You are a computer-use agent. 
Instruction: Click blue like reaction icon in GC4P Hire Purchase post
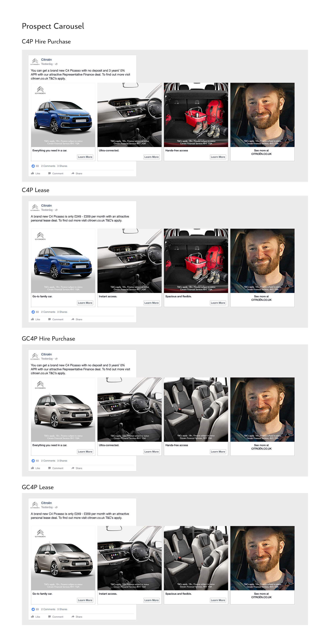pos(33,461)
